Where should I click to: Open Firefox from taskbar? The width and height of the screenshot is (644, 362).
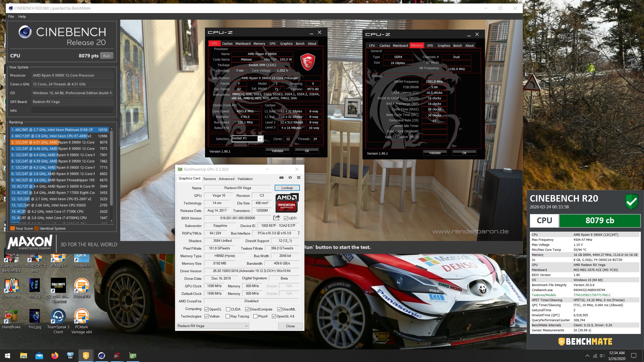[x=55, y=356]
